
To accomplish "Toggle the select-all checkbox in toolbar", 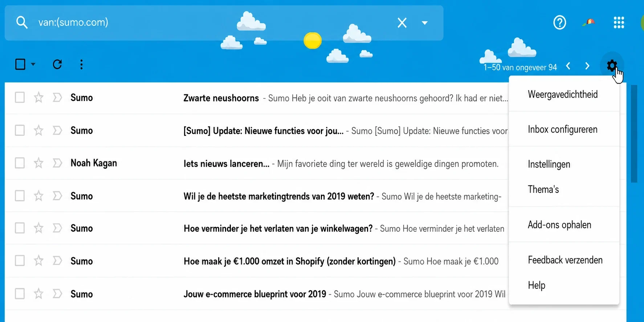I will [20, 64].
